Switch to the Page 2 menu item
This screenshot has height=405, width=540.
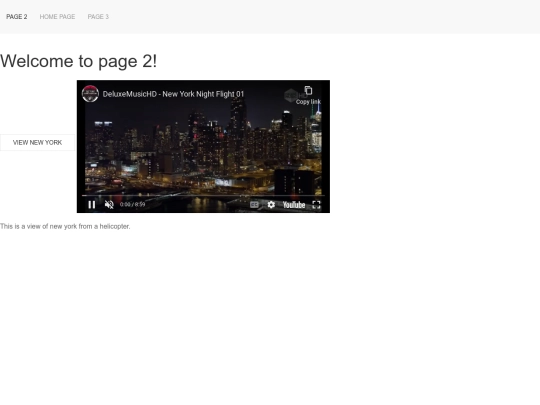(17, 17)
